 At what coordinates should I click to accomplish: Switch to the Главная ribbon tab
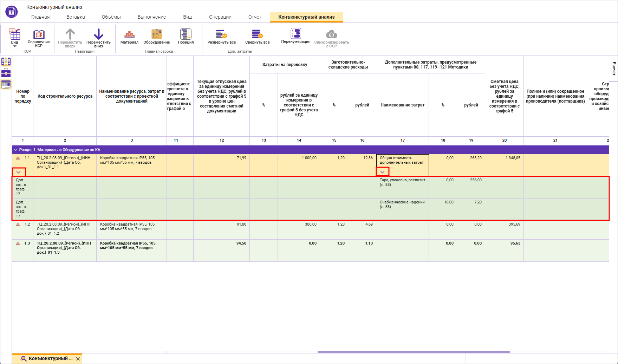click(40, 17)
